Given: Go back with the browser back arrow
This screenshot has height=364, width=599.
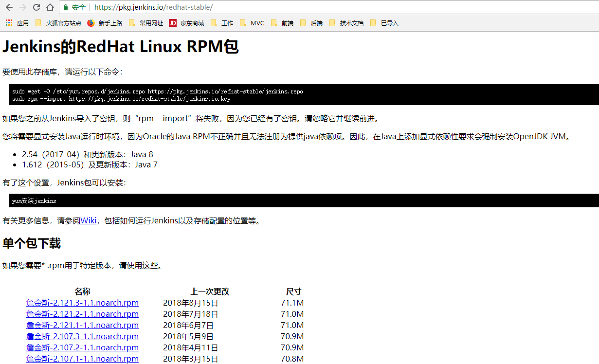Looking at the screenshot, I should click(9, 7).
